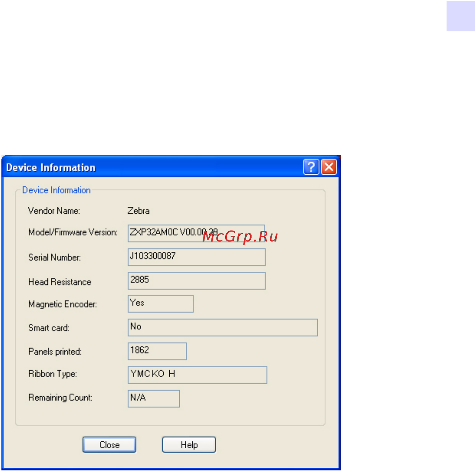Click the Zebra vendor name value
The image size is (476, 472).
tap(138, 211)
